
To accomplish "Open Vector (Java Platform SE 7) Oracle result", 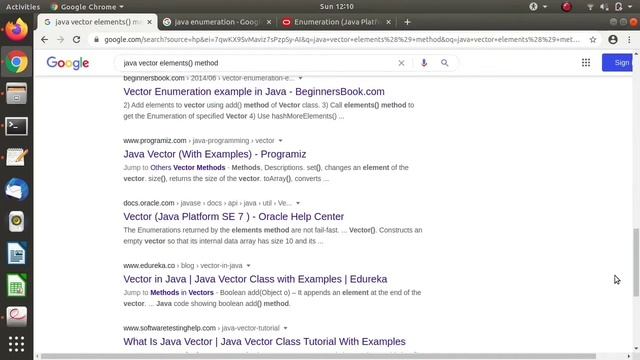I will coord(233,216).
